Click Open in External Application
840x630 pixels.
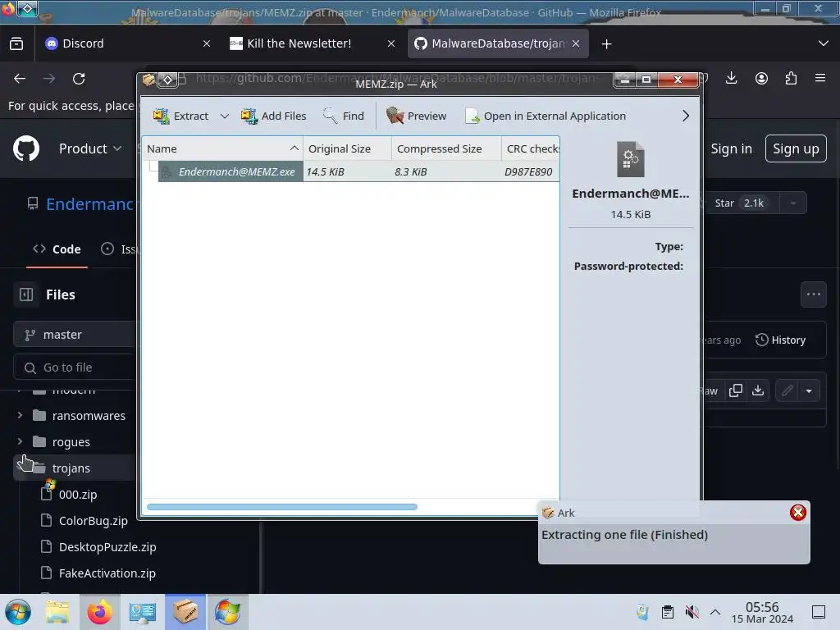(x=546, y=116)
